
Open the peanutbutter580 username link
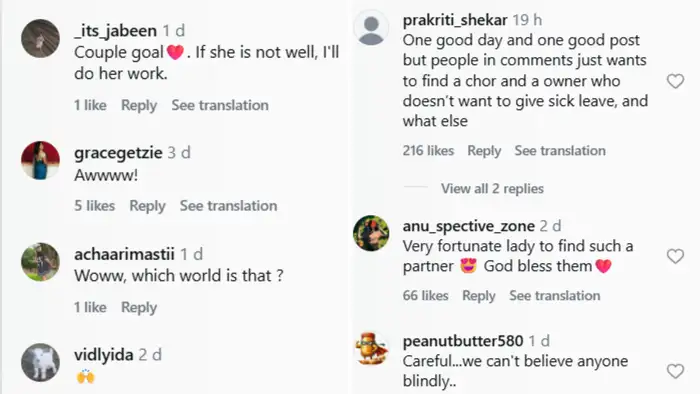pyautogui.click(x=463, y=341)
